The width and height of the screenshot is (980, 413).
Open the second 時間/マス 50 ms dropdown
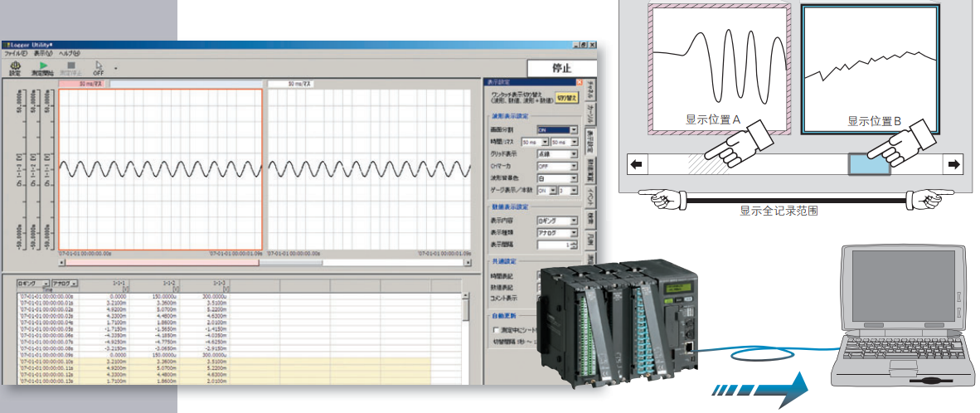[565, 143]
